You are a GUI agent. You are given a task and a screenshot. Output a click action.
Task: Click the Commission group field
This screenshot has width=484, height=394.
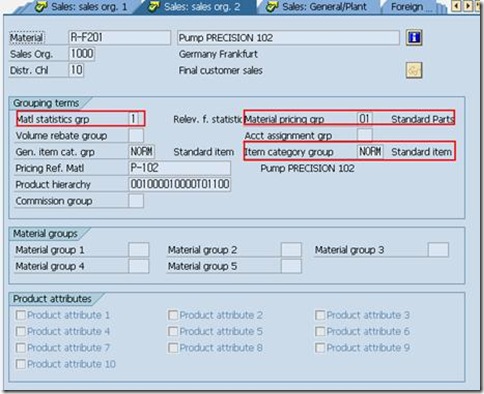pos(136,201)
